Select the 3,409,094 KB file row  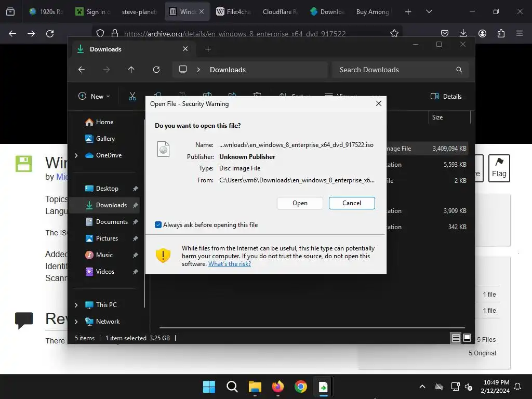428,148
